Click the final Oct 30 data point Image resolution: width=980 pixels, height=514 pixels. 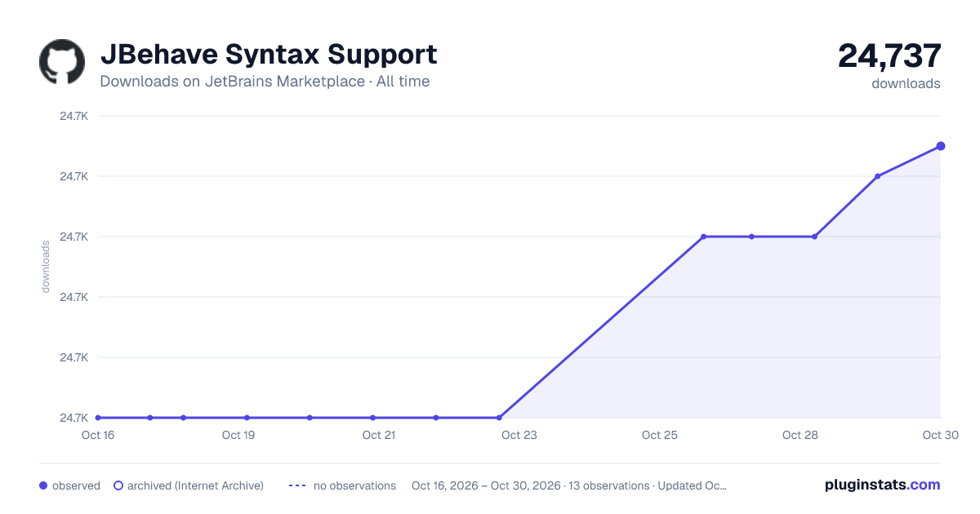[x=941, y=146]
